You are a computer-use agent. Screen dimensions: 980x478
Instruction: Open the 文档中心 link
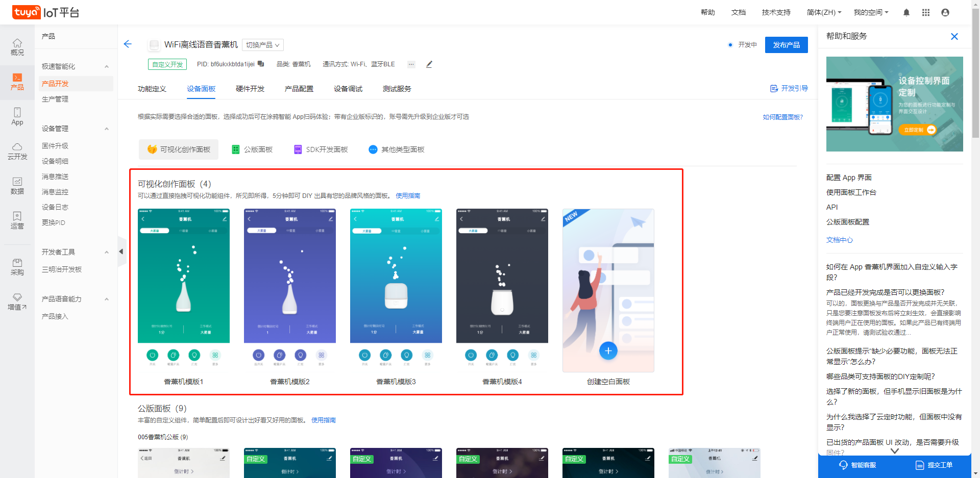pos(840,240)
